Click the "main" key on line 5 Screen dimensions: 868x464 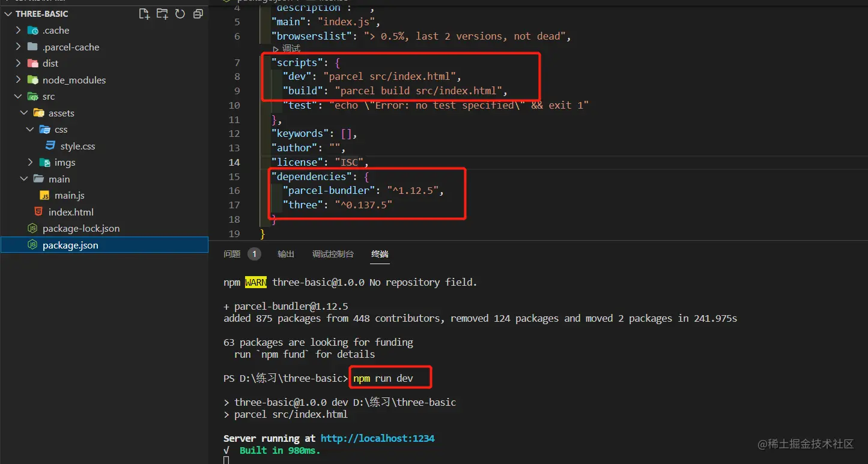(288, 22)
